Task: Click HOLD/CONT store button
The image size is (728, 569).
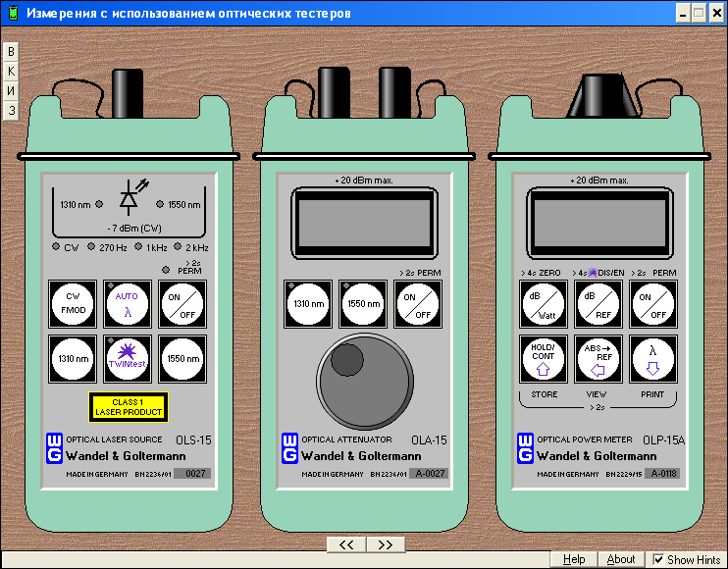Action: pyautogui.click(x=544, y=359)
